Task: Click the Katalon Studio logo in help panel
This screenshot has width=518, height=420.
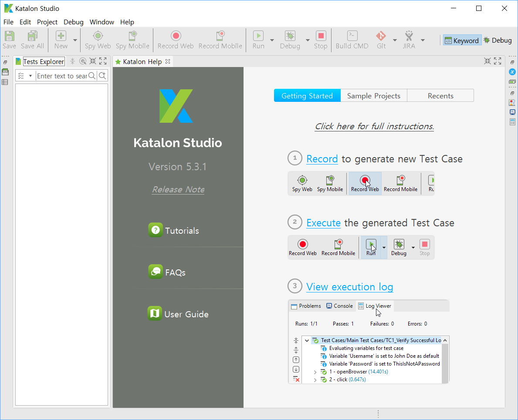Action: (176, 106)
